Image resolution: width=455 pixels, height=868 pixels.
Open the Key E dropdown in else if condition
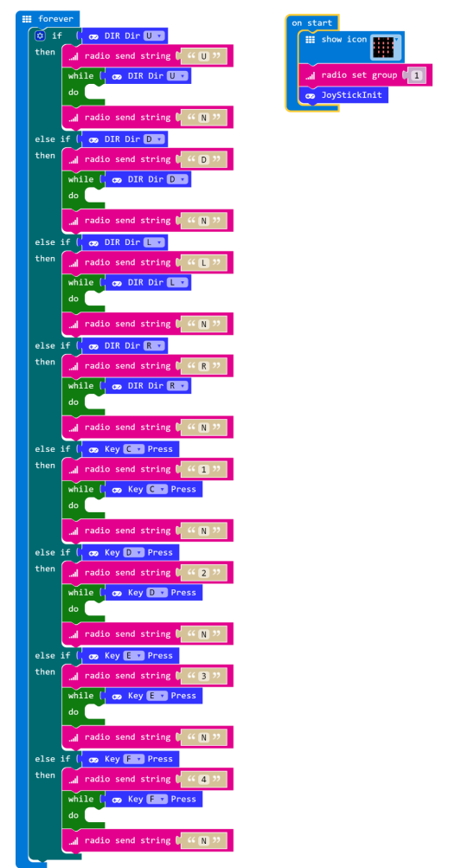pos(133,655)
